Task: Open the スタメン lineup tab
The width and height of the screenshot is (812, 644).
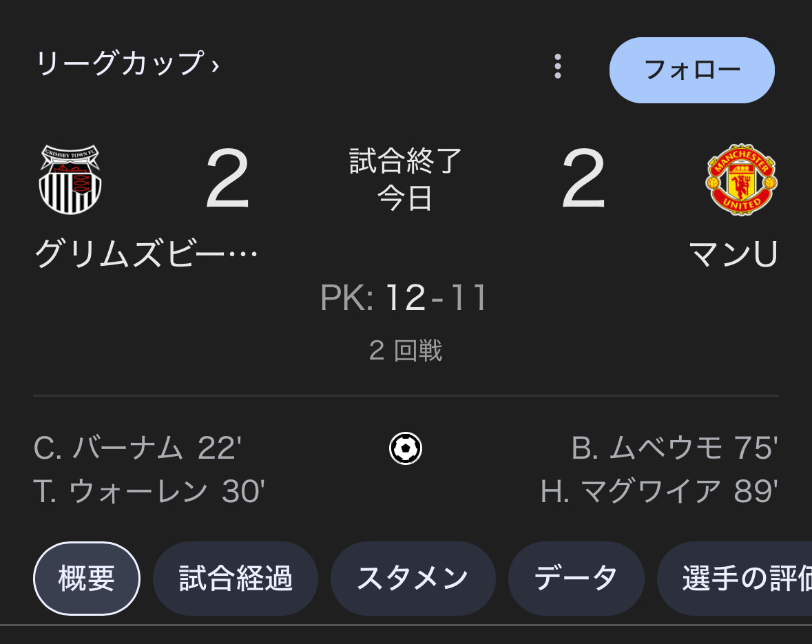Action: coord(413,578)
